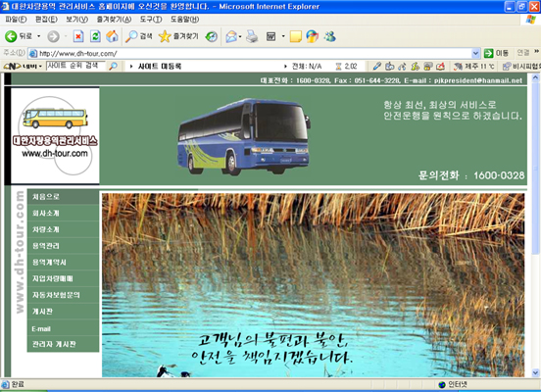541x392 pixels.
Task: Open the 용역관리 navigation link
Action: (63, 246)
